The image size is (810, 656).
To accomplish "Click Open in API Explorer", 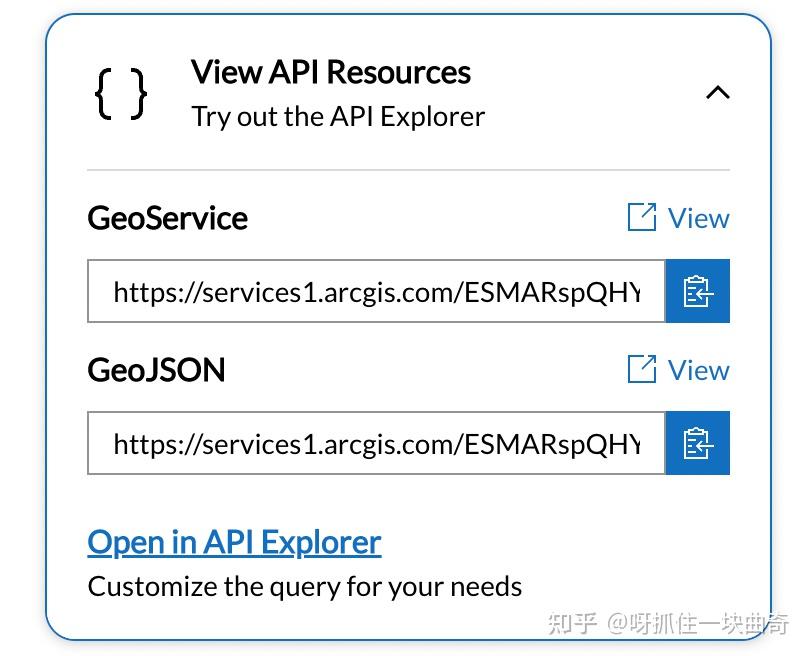I will [234, 541].
